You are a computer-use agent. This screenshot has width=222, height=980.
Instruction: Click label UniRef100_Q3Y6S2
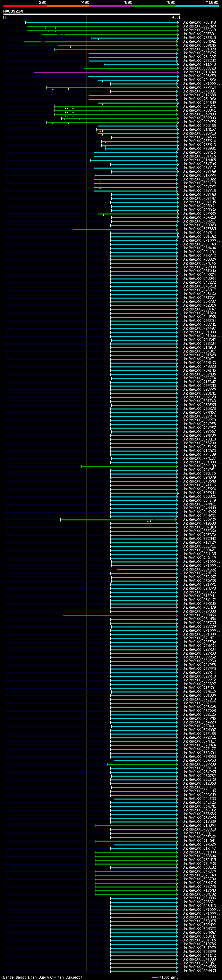[x=199, y=569]
